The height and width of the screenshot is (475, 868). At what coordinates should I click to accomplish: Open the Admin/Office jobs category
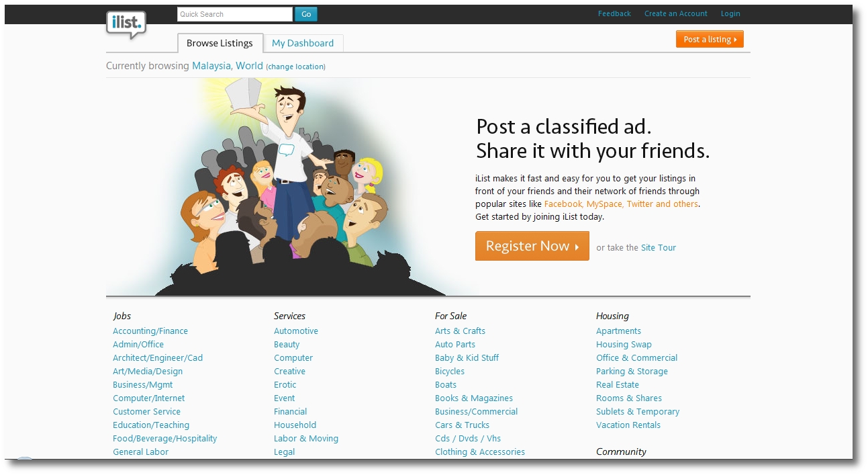coord(138,345)
